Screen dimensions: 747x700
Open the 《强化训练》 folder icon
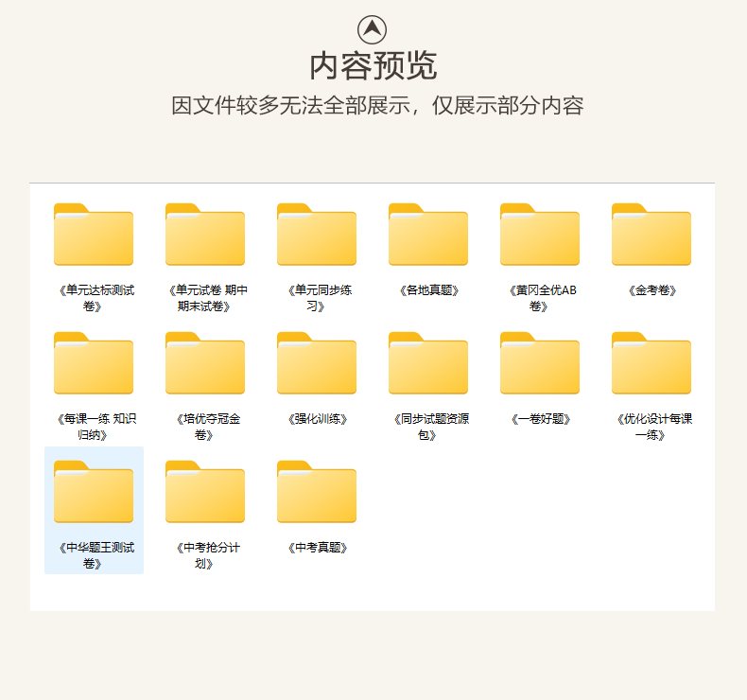click(317, 363)
